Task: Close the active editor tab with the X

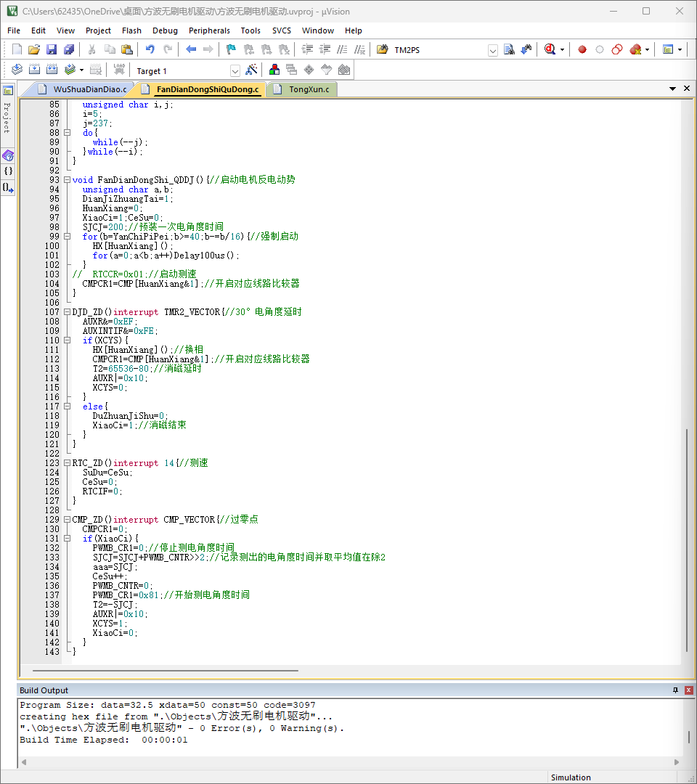Action: coord(687,89)
